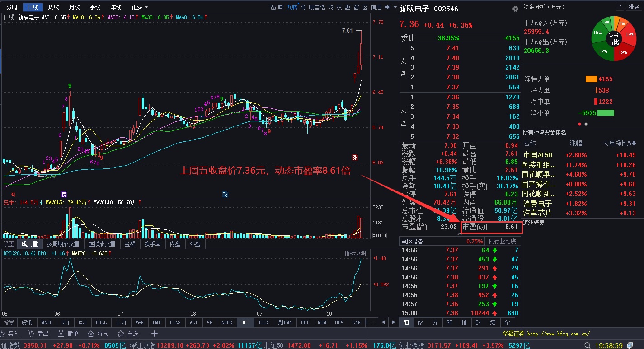644x349 pixels.
Task: Open the 更多 periods dropdown
Action: click(x=139, y=7)
